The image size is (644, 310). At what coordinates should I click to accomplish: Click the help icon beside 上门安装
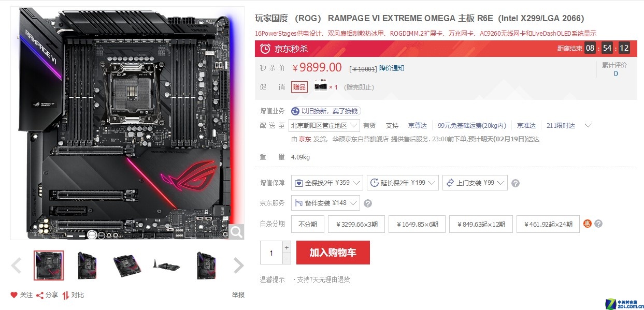pyautogui.click(x=516, y=183)
